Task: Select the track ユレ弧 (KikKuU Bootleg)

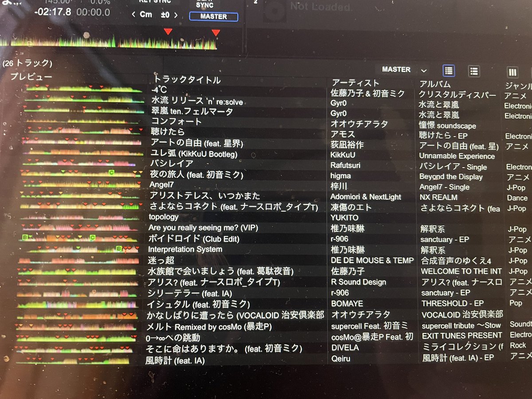Action: (x=194, y=154)
